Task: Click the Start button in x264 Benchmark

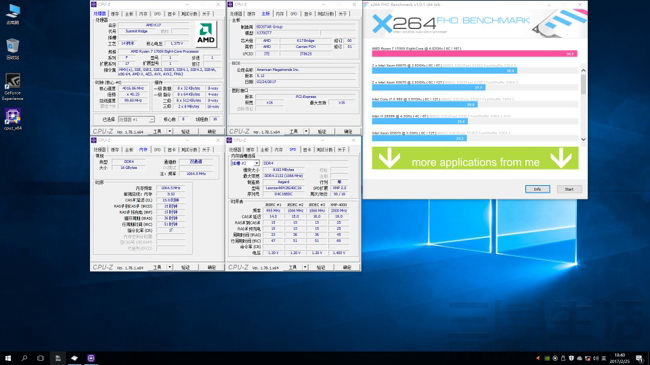Action: click(569, 189)
